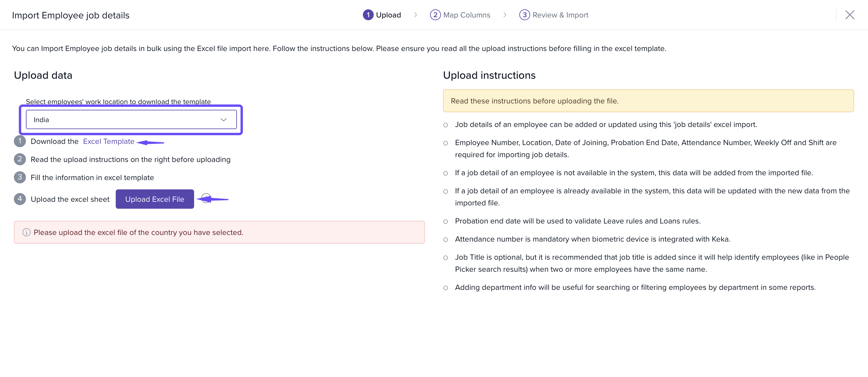Viewport: 868px width, 377px height.
Task: Click the gray number 2 step badge
Action: point(20,159)
